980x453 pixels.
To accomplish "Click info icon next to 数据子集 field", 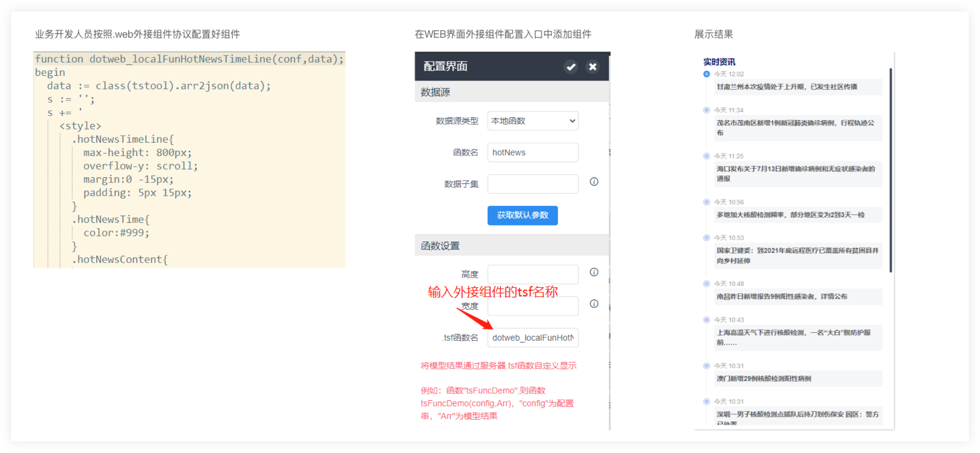I will click(594, 182).
